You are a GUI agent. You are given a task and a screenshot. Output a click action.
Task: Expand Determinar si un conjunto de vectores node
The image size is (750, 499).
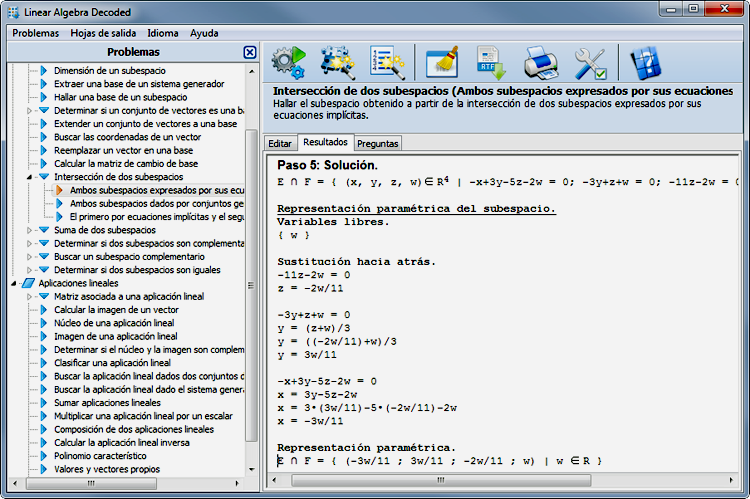tap(29, 111)
